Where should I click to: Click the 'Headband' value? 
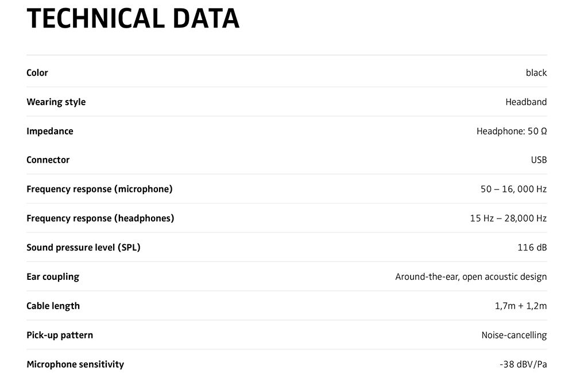pos(526,102)
